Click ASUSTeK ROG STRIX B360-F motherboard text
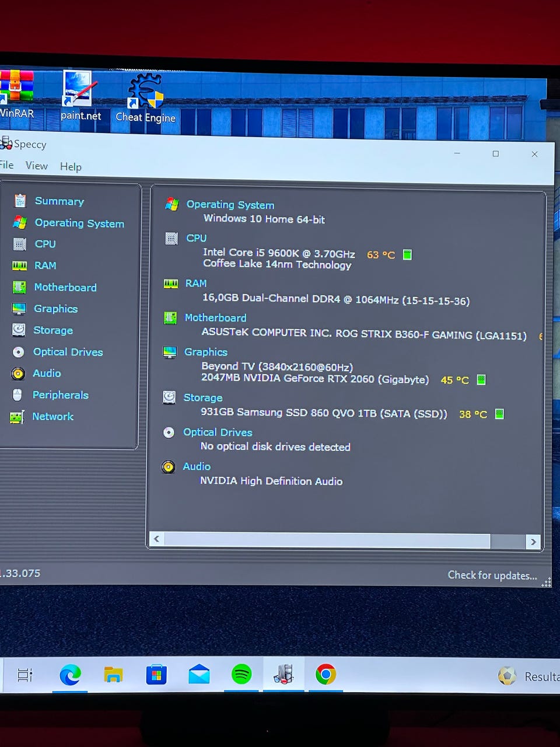The image size is (560, 747). click(364, 334)
